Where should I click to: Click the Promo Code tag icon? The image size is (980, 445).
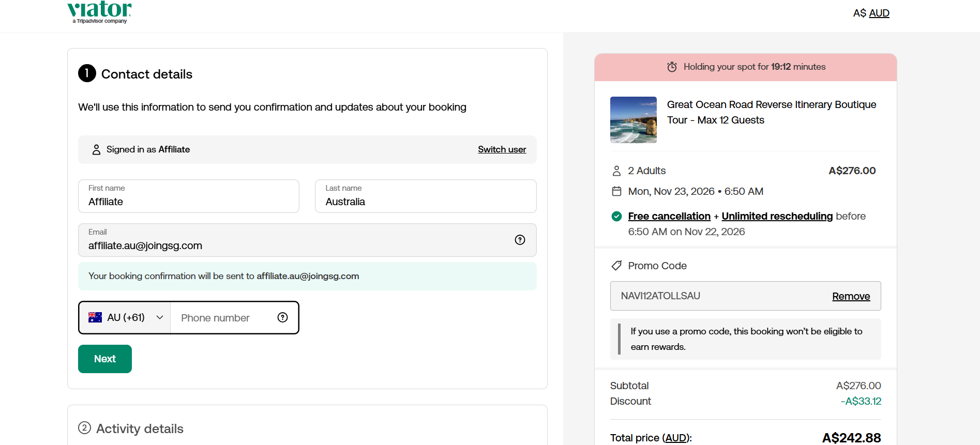[x=616, y=266]
